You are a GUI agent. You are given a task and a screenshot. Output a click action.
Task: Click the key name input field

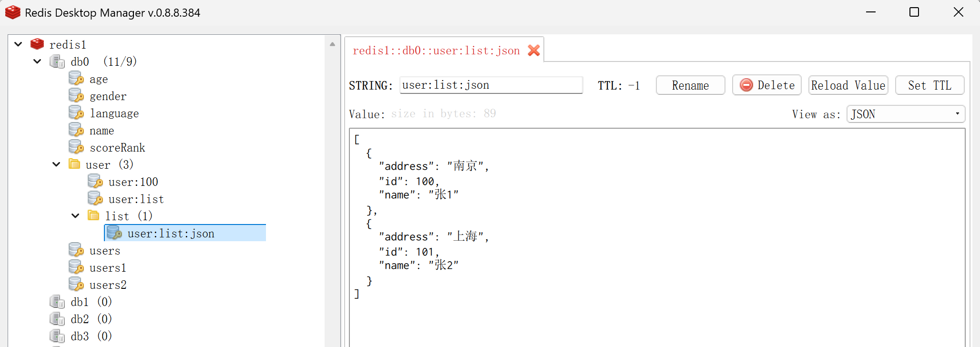pos(491,85)
